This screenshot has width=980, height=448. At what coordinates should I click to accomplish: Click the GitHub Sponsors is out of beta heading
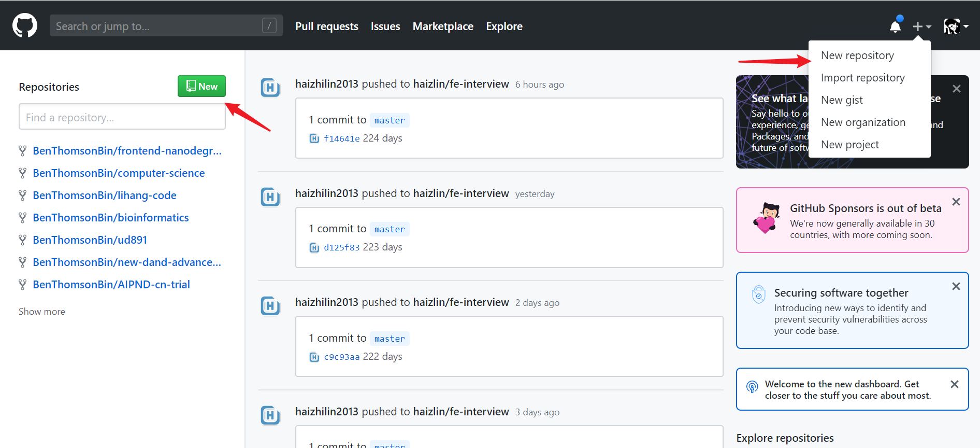(866, 208)
